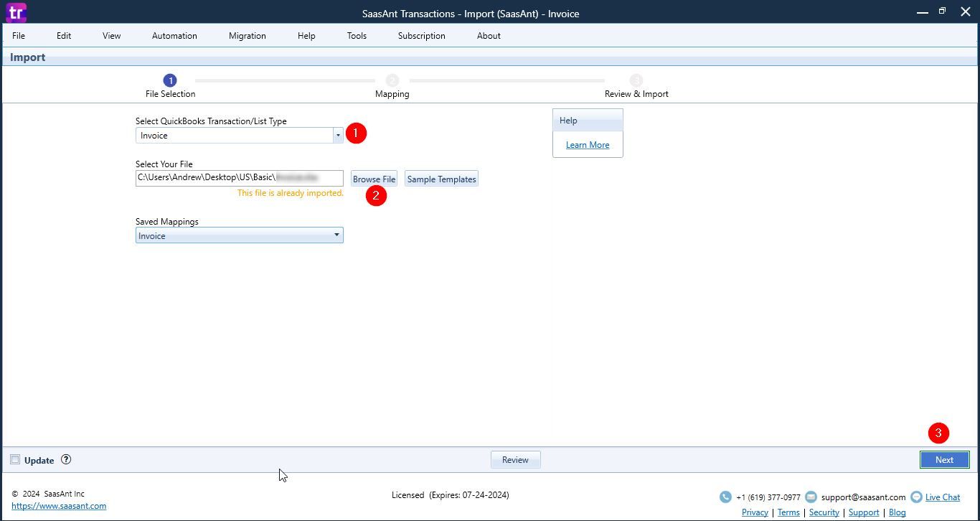980x521 pixels.
Task: Click the support@saasant.com email address
Action: point(864,497)
